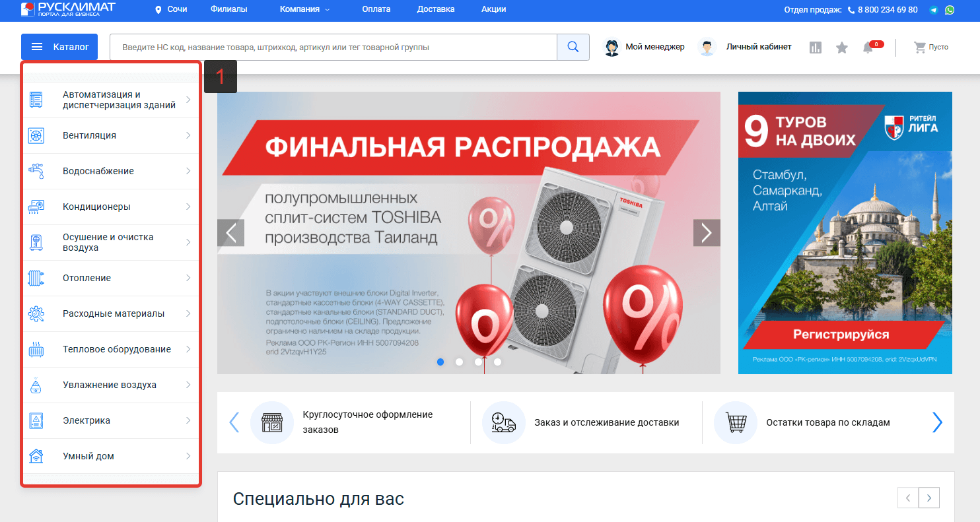Image resolution: width=980 pixels, height=522 pixels.
Task: Click the Telegram icon in header
Action: pos(934,10)
